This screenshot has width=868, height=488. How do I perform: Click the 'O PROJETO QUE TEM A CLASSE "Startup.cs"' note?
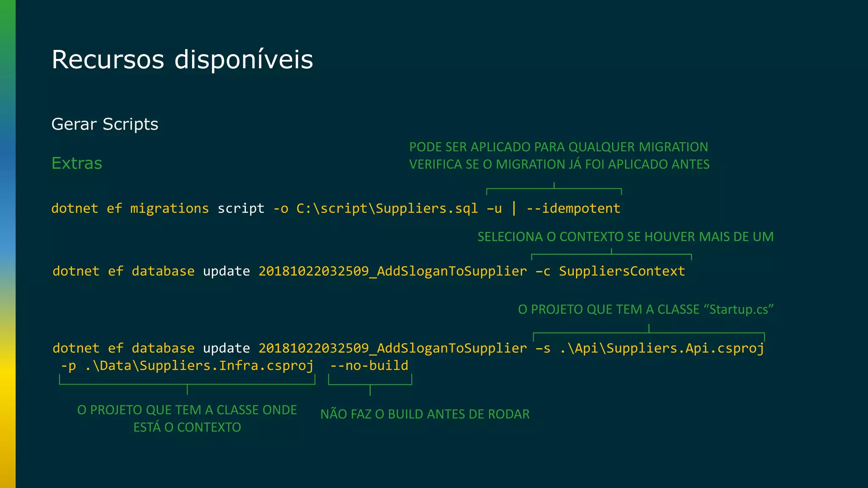(x=646, y=309)
